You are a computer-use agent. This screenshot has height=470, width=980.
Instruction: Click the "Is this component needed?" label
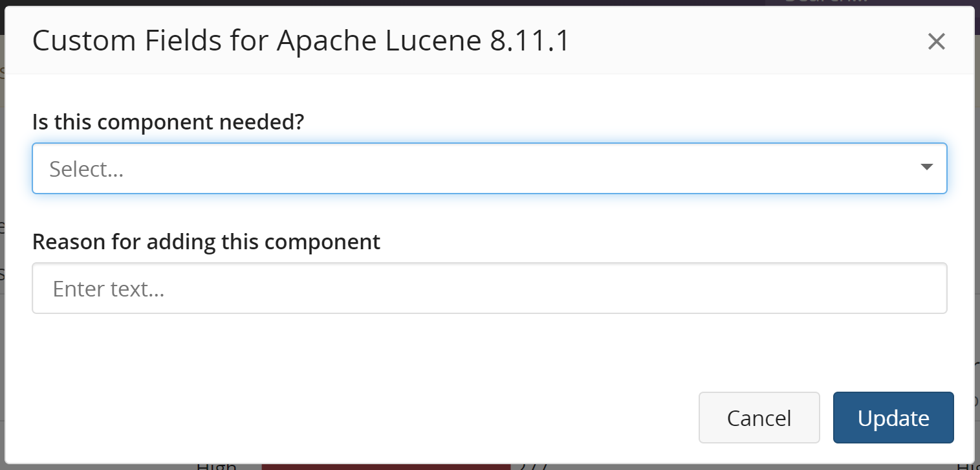click(168, 122)
